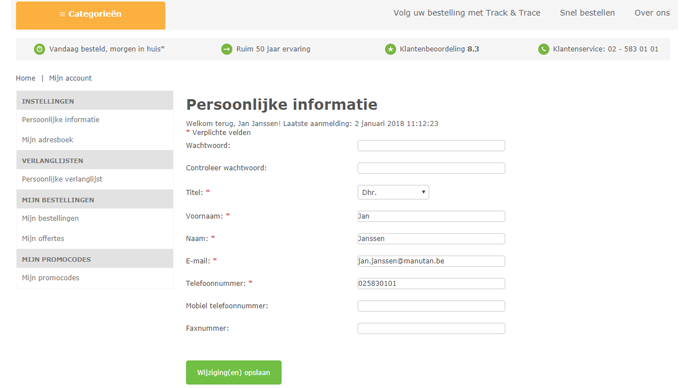Click the green arrow experience icon
Screen dimensions: 690x388
(x=227, y=49)
